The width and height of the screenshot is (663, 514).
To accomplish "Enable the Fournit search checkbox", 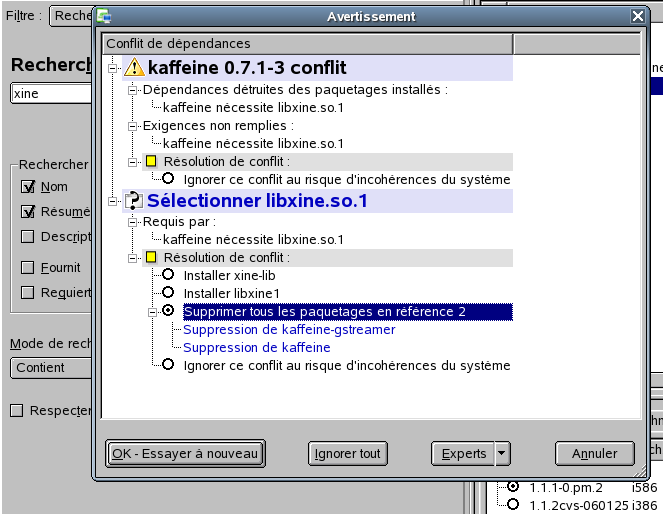I will click(27, 268).
